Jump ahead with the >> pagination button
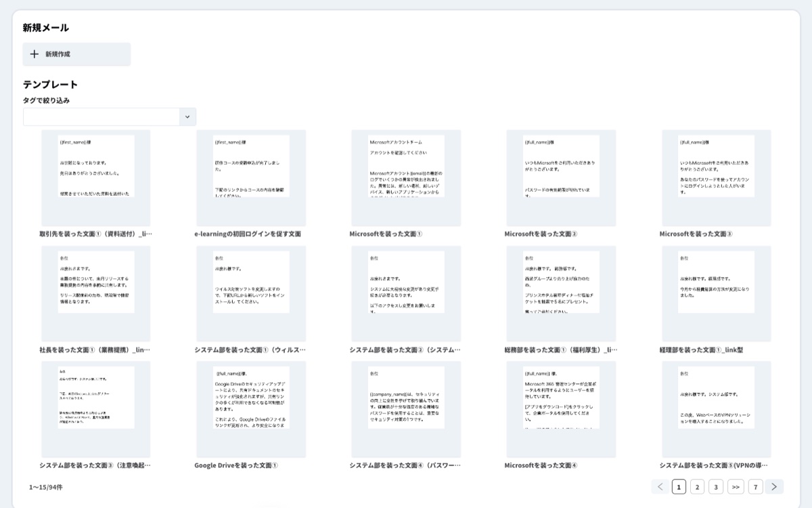812x508 pixels. click(x=736, y=486)
